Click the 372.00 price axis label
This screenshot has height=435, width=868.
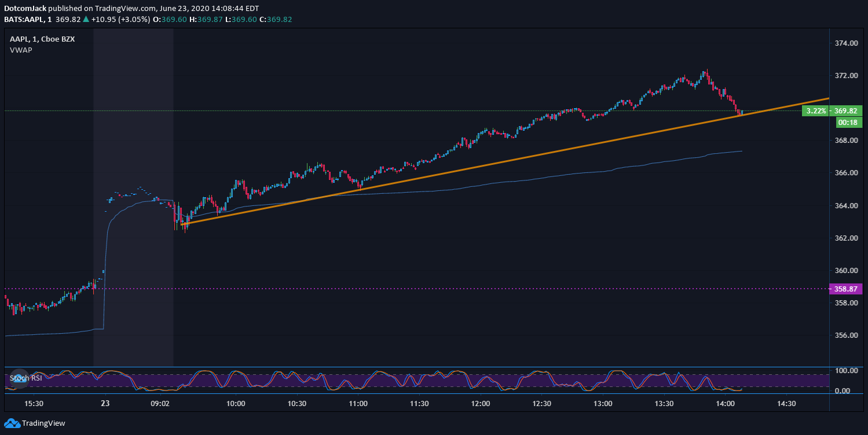point(846,76)
